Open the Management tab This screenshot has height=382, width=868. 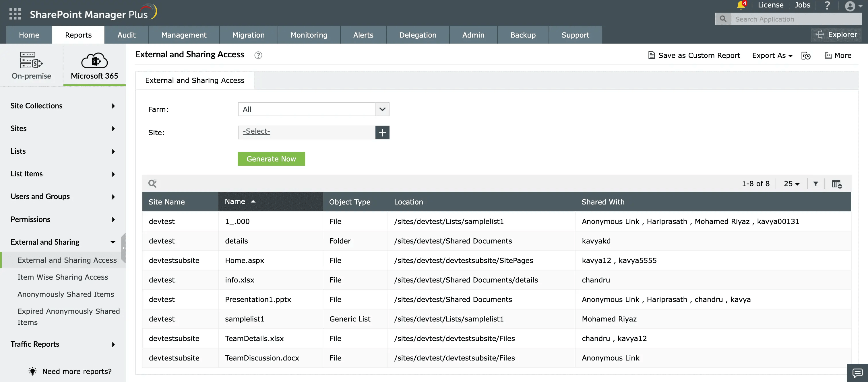(184, 35)
